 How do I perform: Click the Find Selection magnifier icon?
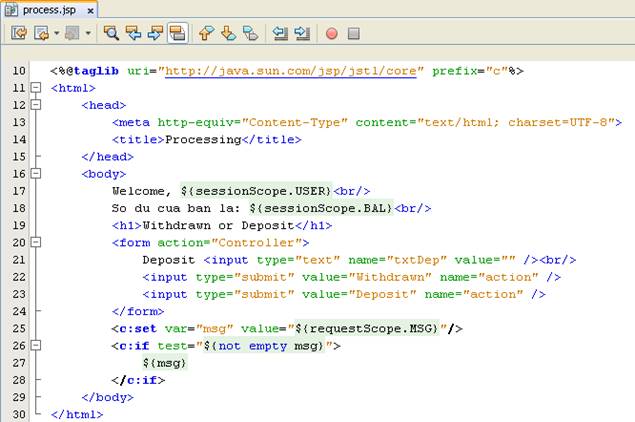[x=111, y=33]
